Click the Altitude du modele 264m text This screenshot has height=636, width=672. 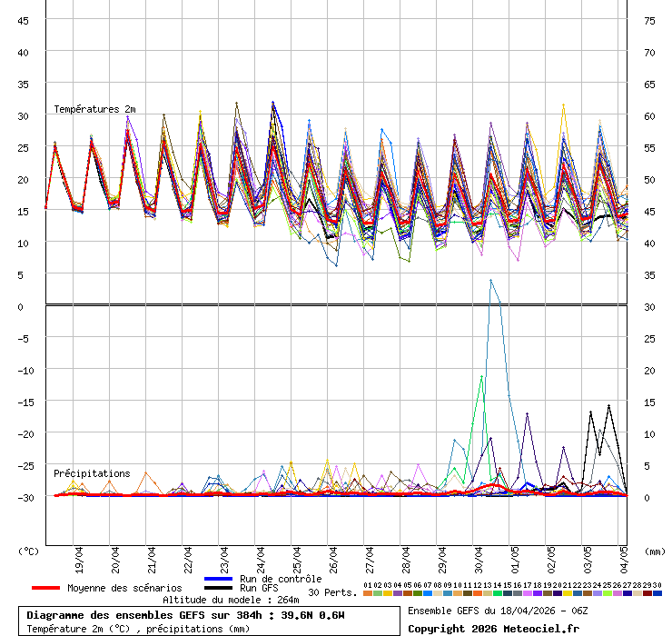(231, 601)
